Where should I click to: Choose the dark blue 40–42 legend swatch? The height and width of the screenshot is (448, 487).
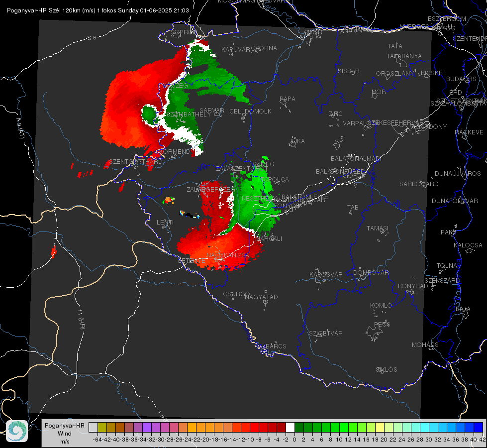click(x=479, y=428)
